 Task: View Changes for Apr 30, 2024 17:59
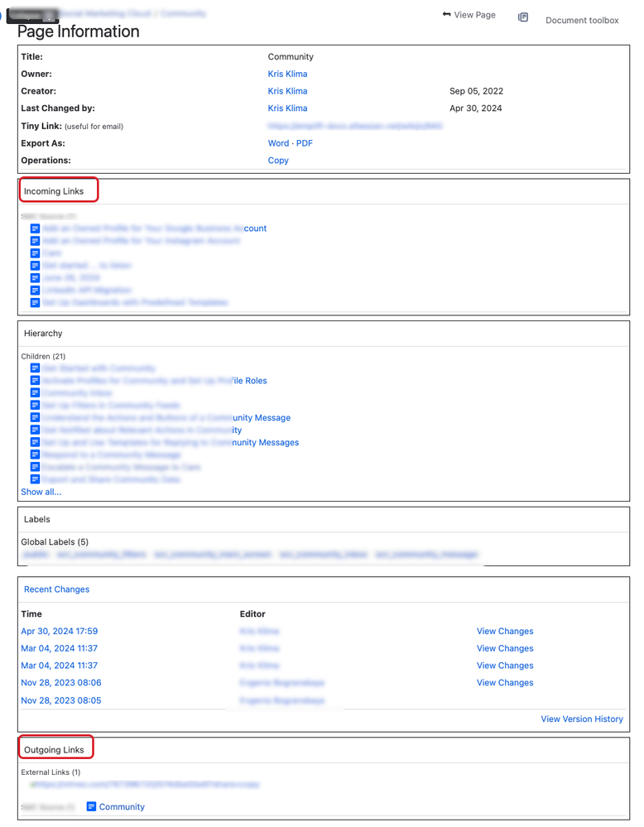pos(505,631)
